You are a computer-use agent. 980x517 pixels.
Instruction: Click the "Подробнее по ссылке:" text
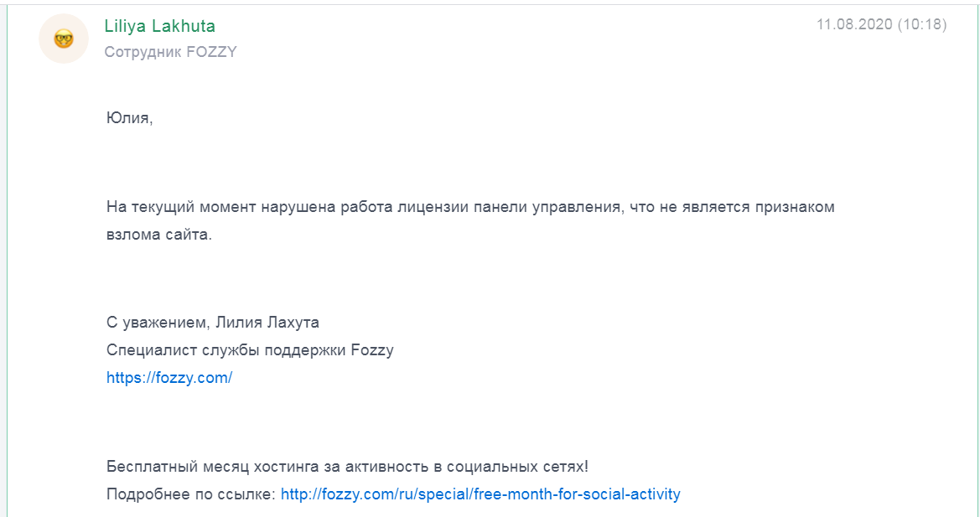tap(190, 494)
